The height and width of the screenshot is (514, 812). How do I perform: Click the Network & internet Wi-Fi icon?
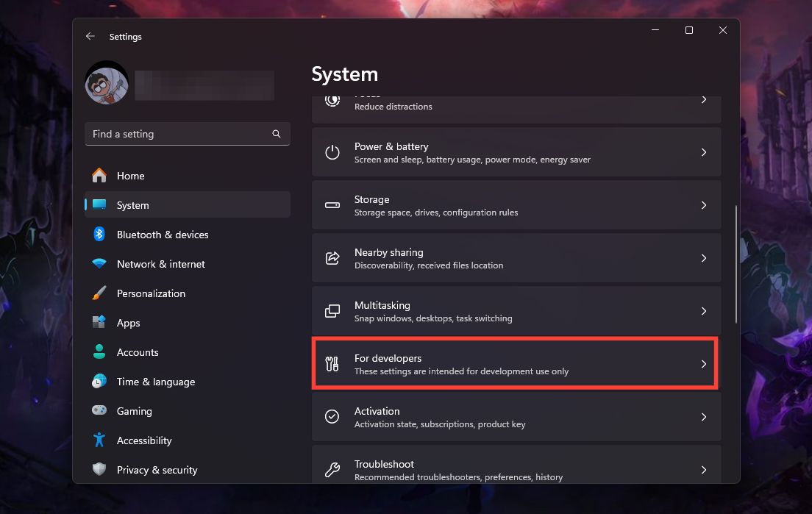[x=99, y=264]
